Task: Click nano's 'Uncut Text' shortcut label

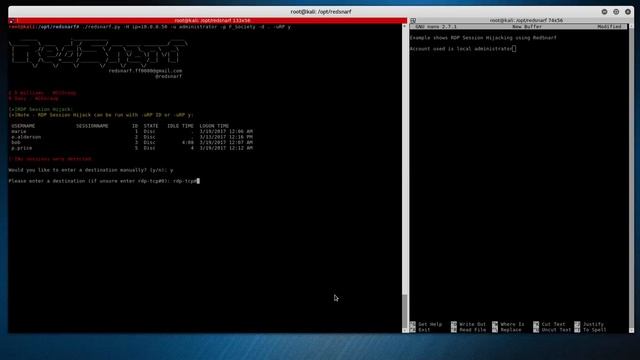Action: click(x=556, y=330)
